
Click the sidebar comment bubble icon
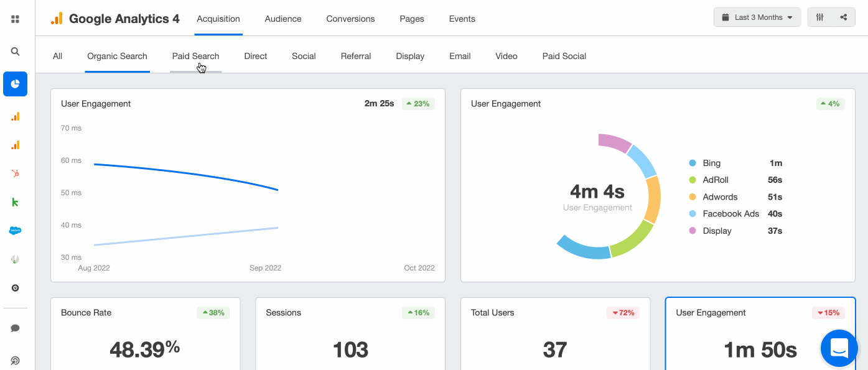[16, 328]
